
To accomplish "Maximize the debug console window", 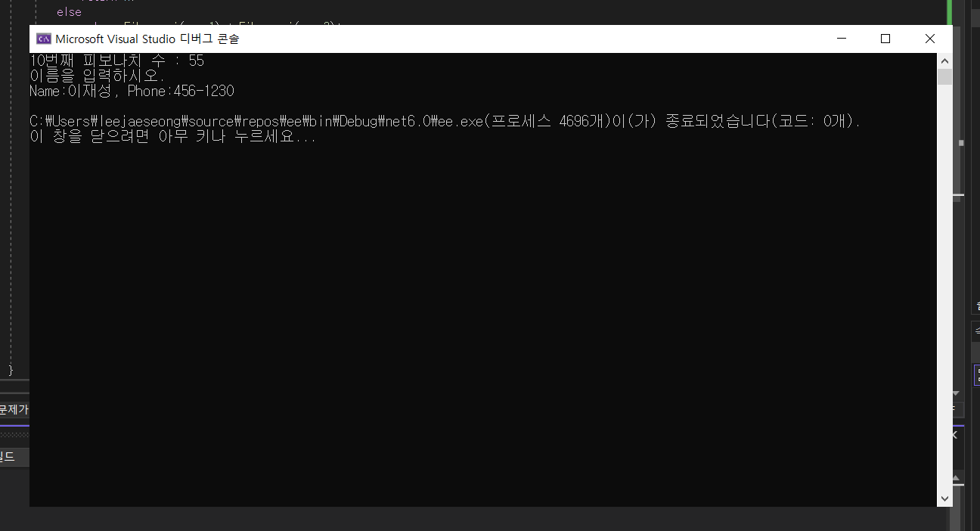I will (x=885, y=39).
